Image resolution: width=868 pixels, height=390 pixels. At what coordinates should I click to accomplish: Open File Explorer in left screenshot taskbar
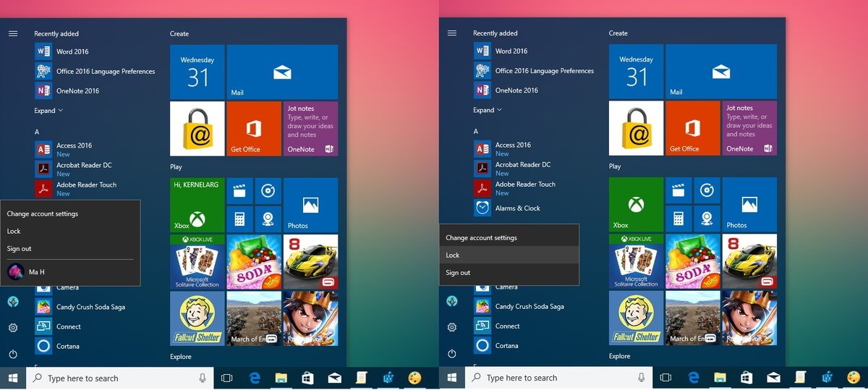[x=281, y=378]
